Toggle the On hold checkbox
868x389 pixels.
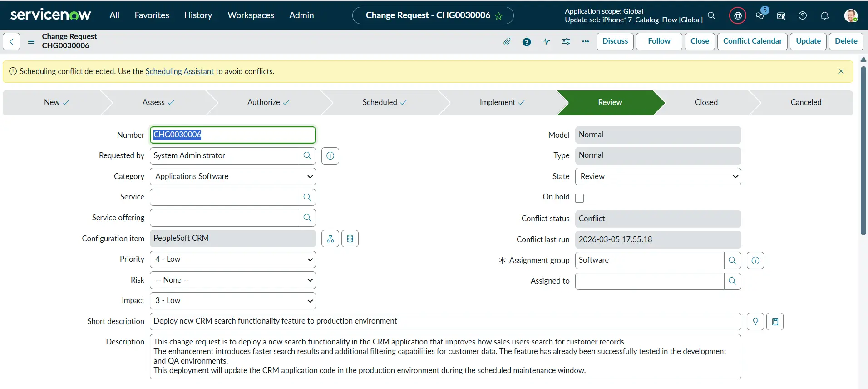pos(579,198)
